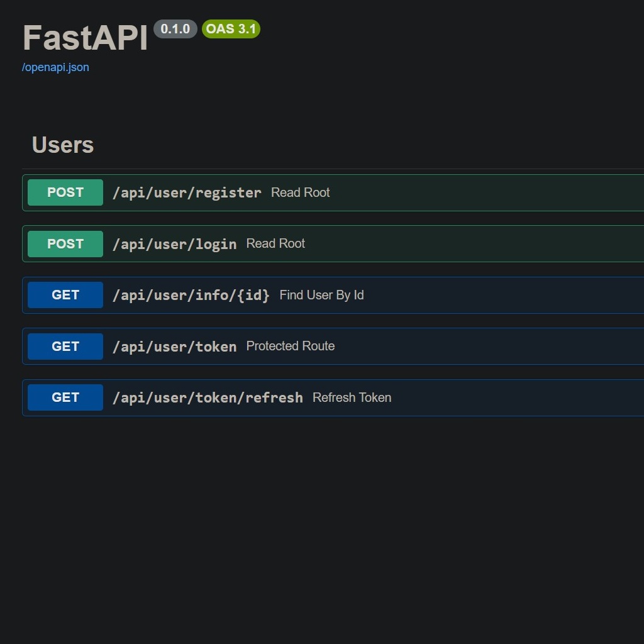This screenshot has width=644, height=644.
Task: Click the OAS 3.1 badge
Action: [x=231, y=29]
